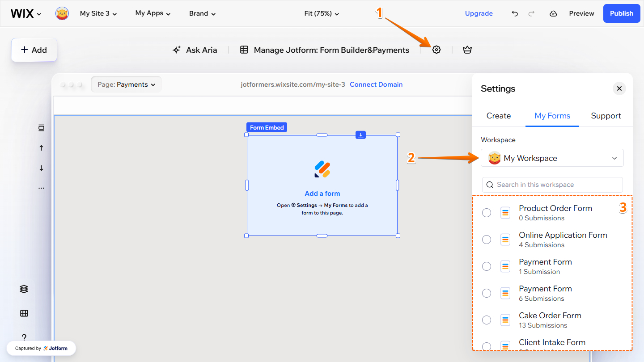Open the table grid icon in left sidebar

pos(24,313)
